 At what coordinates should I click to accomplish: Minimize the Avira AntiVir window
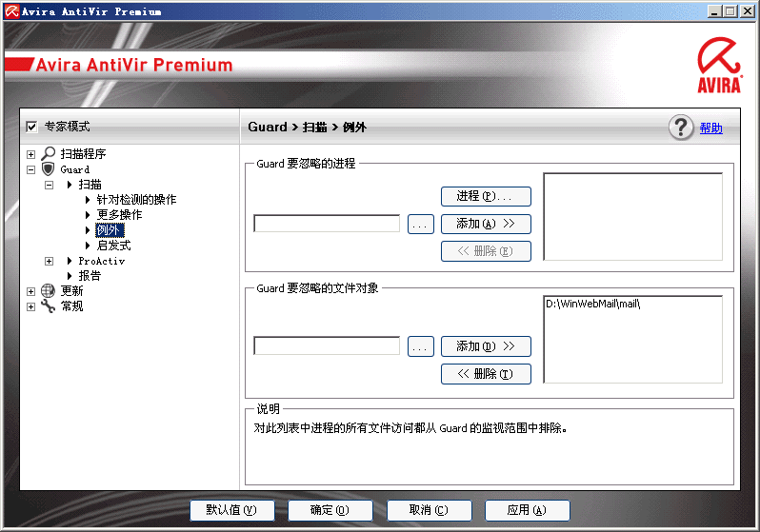click(713, 11)
